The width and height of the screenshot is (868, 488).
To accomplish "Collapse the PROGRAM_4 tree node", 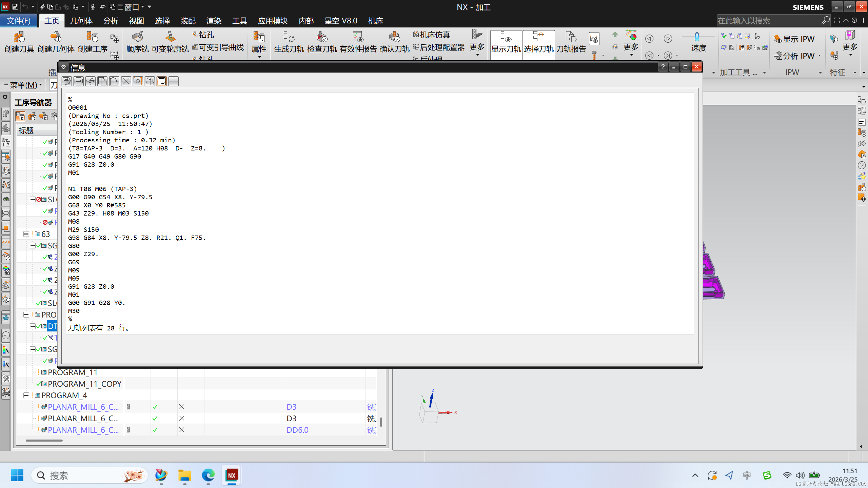I will pos(26,395).
